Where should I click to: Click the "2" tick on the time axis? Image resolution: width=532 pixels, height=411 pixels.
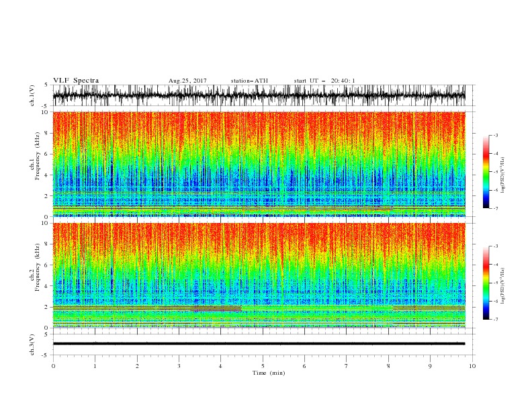point(137,366)
